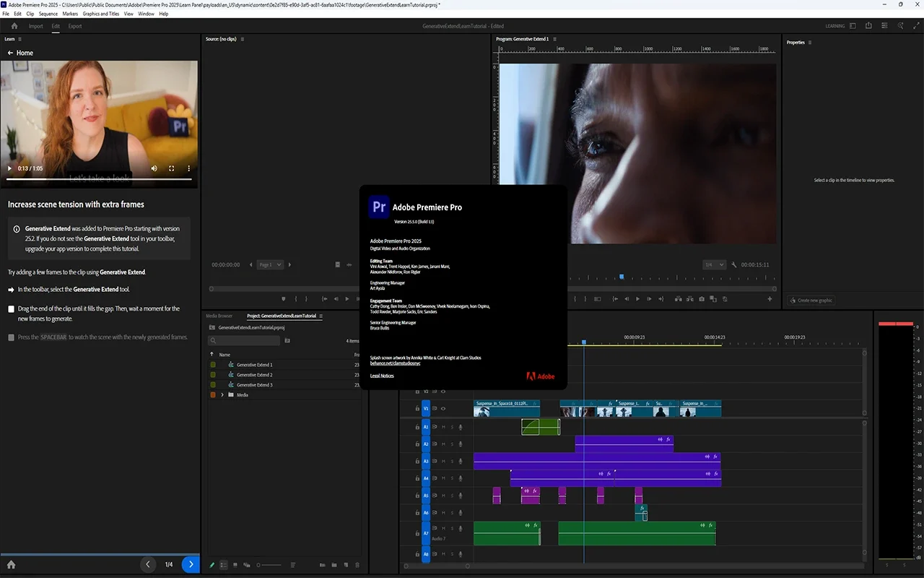
Task: Open behance.net/clamstudiosnyc link
Action: pos(394,363)
